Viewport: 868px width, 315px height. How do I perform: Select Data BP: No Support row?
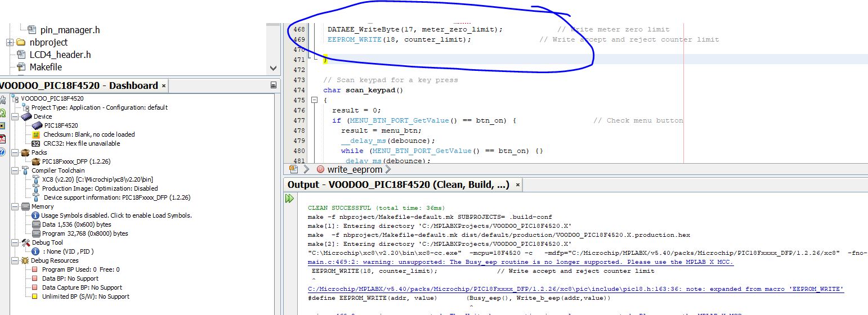tap(70, 278)
